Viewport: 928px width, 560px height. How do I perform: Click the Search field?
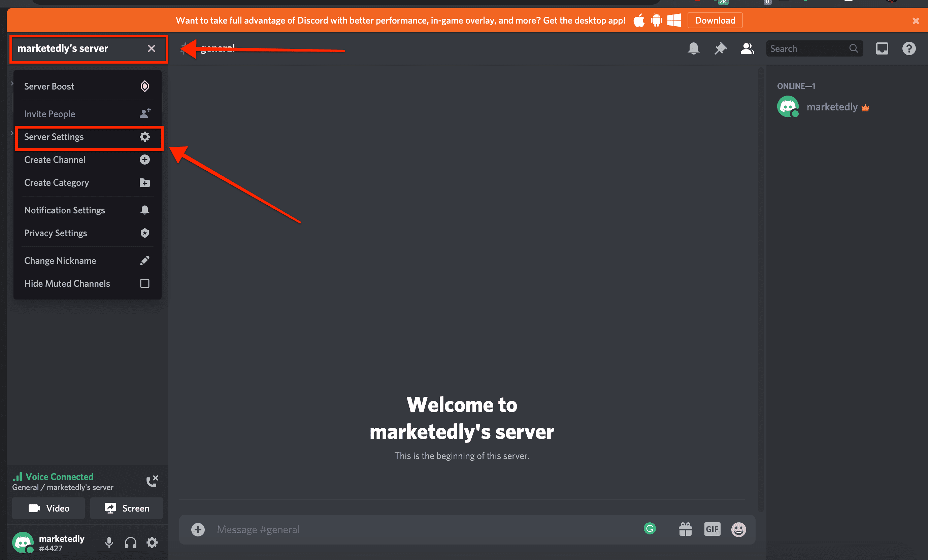point(814,48)
